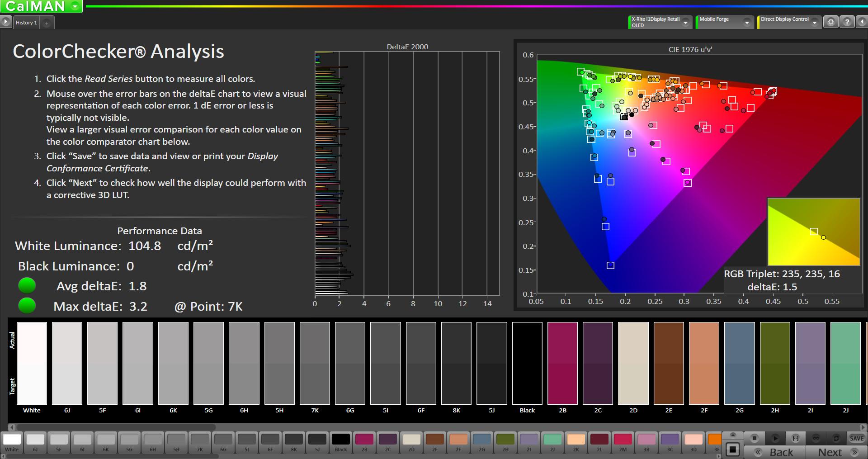Click the large 2B actual/target comparator patch
Image resolution: width=868 pixels, height=459 pixels.
[562, 363]
